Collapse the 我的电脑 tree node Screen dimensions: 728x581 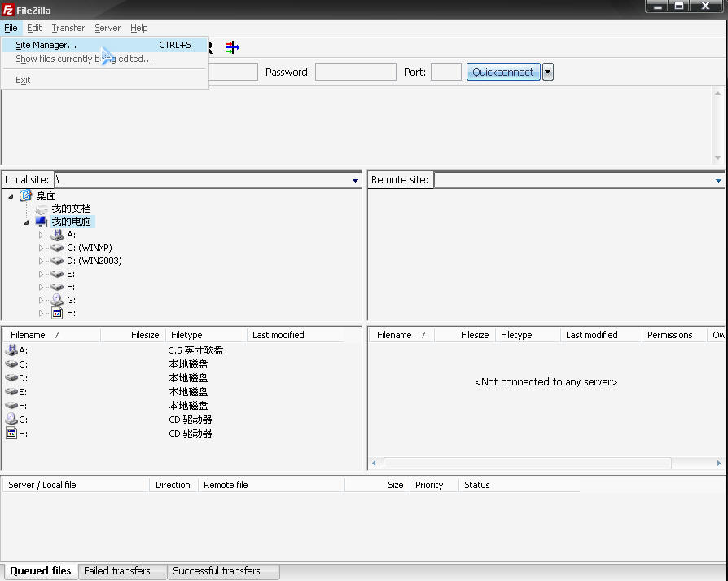click(26, 222)
